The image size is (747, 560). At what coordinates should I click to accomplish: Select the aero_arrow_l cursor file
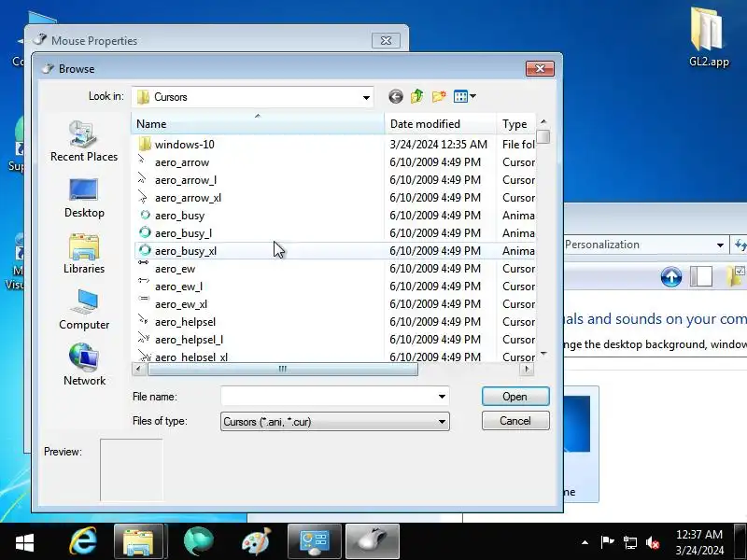(186, 180)
